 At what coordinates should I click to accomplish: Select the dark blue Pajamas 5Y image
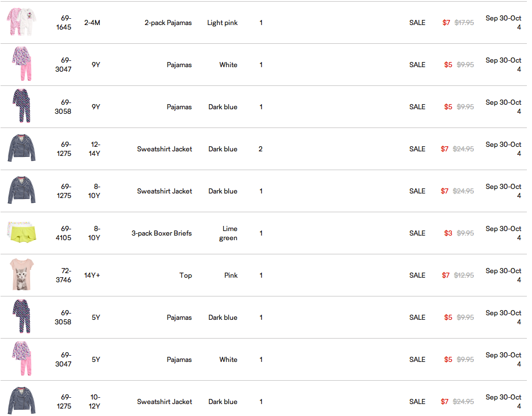pos(21,318)
